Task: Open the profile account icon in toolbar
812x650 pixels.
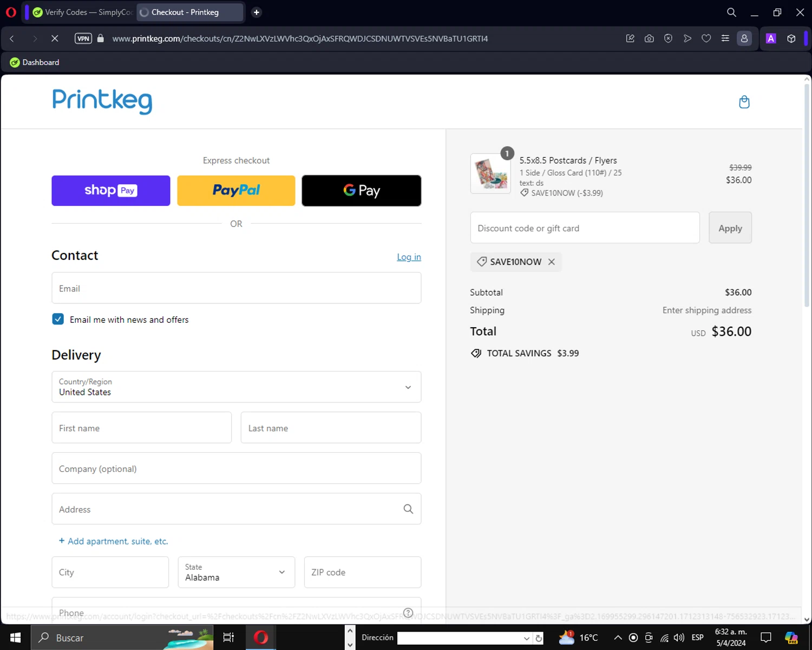Action: click(x=744, y=38)
